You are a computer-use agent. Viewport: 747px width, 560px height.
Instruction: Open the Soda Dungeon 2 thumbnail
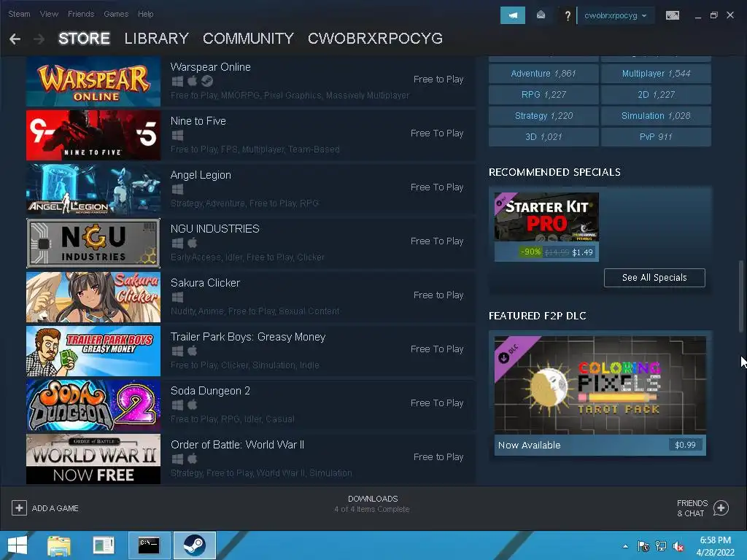click(93, 405)
